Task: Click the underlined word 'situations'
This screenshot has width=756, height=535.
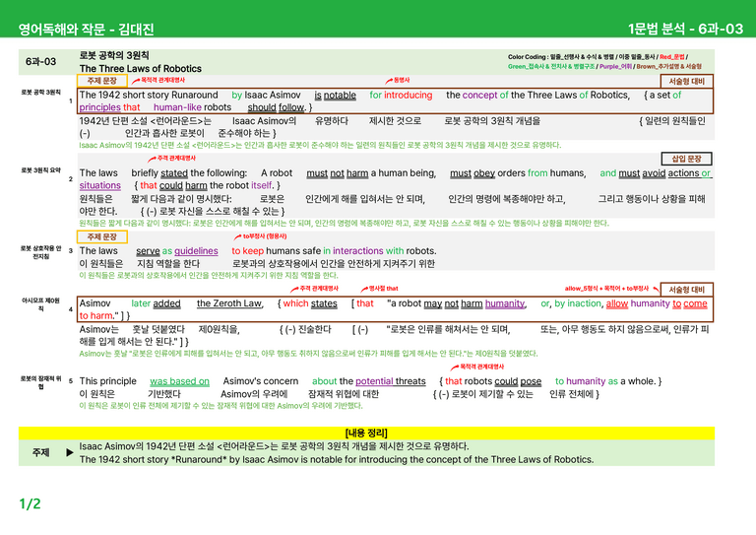Action: [99, 185]
